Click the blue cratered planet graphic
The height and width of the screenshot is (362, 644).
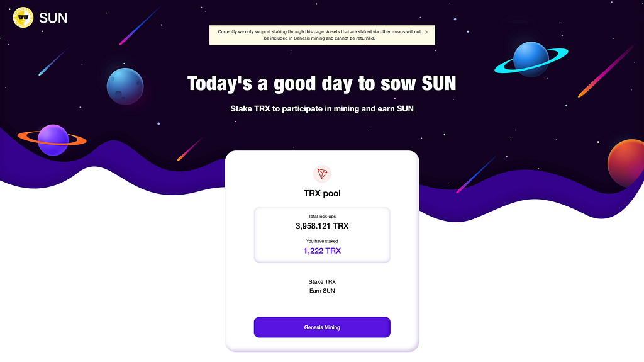coord(125,86)
